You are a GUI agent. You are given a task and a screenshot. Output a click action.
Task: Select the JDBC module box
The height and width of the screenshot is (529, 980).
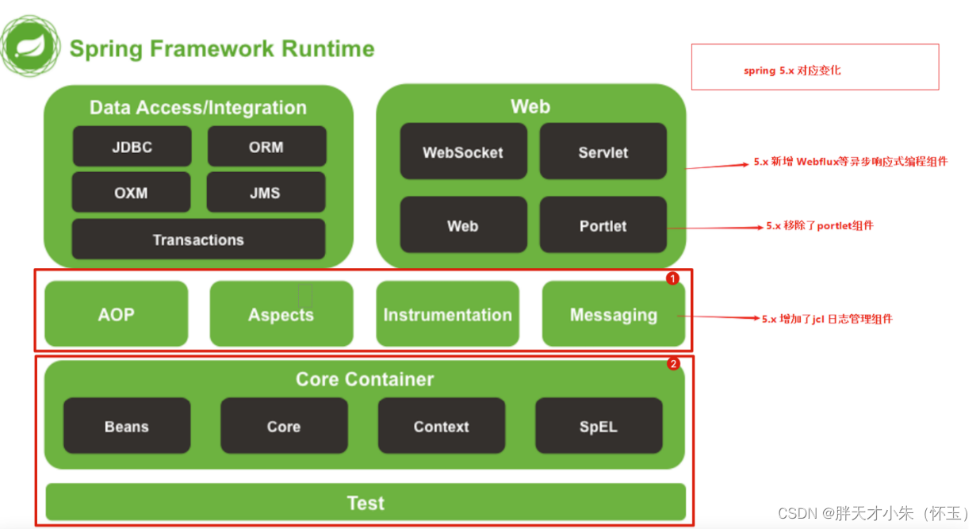coord(132,147)
